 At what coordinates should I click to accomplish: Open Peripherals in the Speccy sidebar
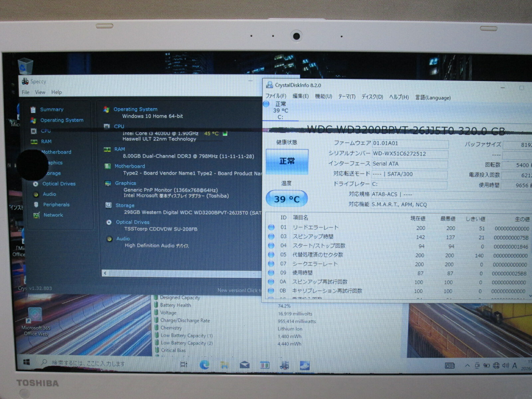coord(56,204)
